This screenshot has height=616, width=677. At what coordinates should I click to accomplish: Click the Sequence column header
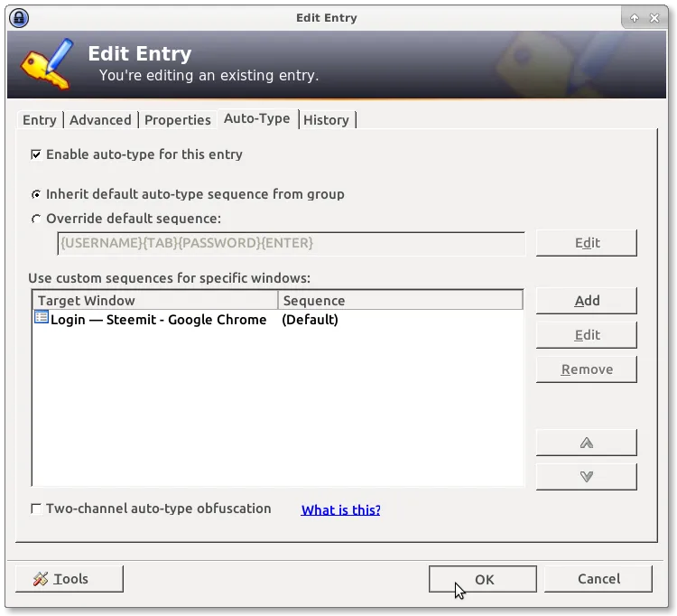point(400,300)
